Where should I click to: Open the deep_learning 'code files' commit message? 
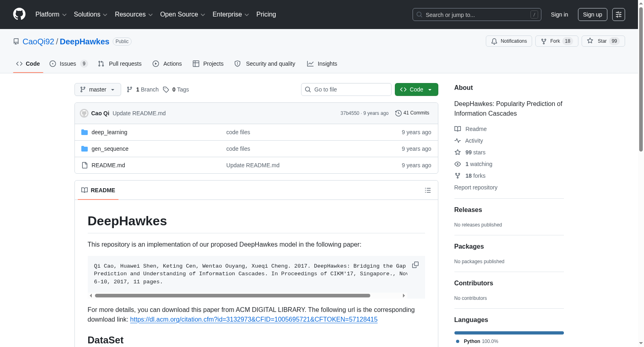click(238, 132)
